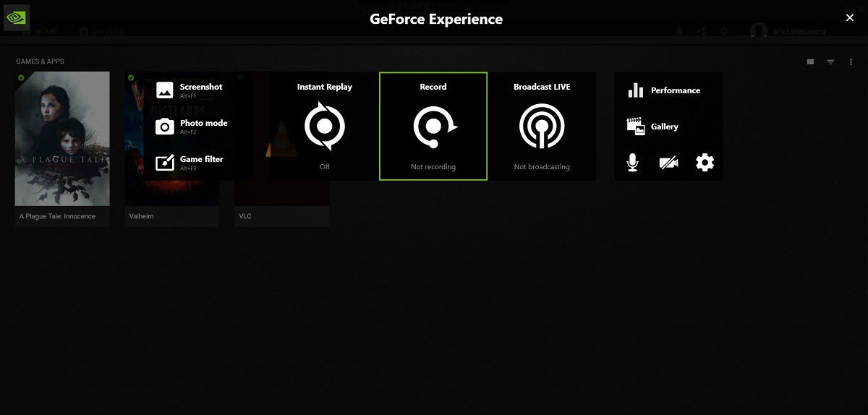Image resolution: width=868 pixels, height=415 pixels.
Task: Click the 'VLC' title text
Action: [x=245, y=216]
